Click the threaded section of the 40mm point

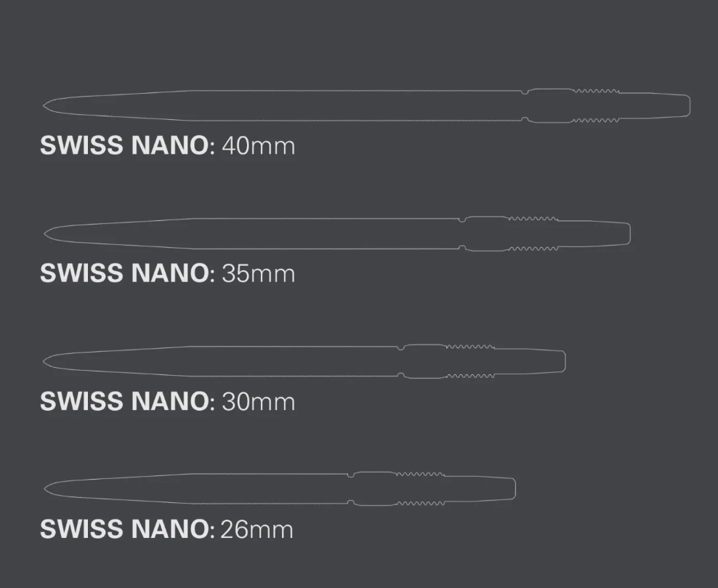[595, 105]
